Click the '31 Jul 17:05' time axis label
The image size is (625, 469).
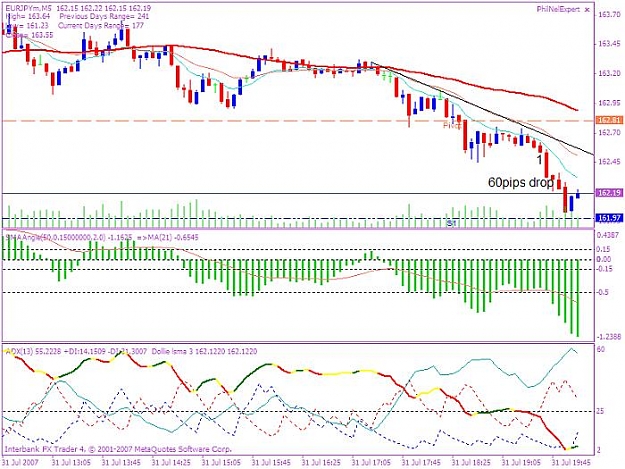(371, 463)
